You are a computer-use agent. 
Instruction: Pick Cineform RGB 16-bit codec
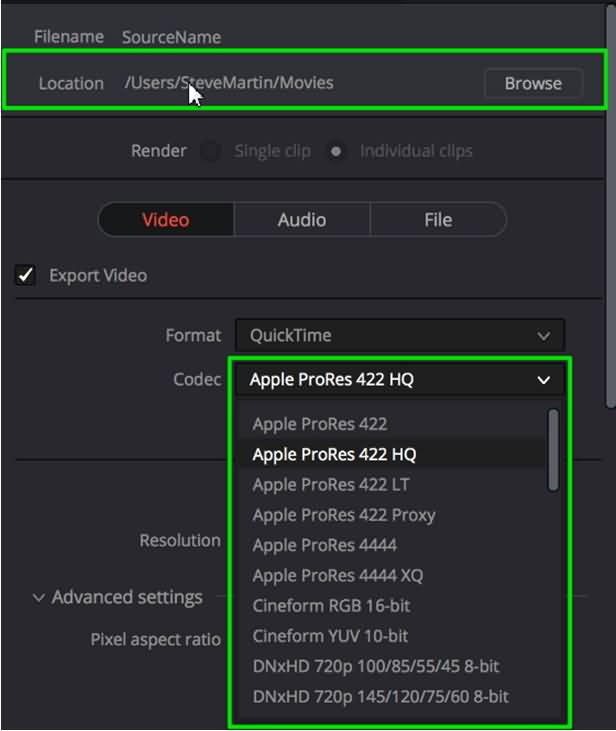331,605
